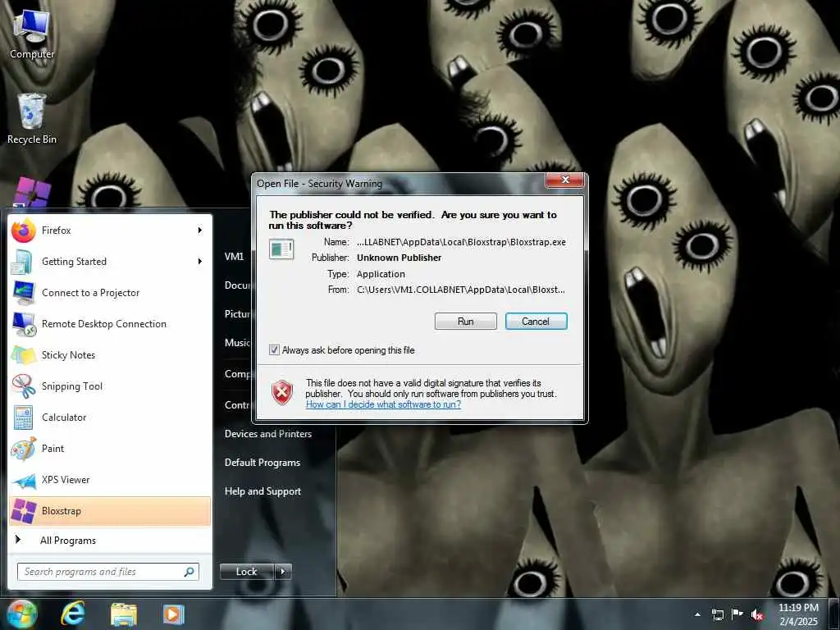Open the shutdown options arrow beside Lock
This screenshot has height=630, width=840.
click(x=283, y=572)
